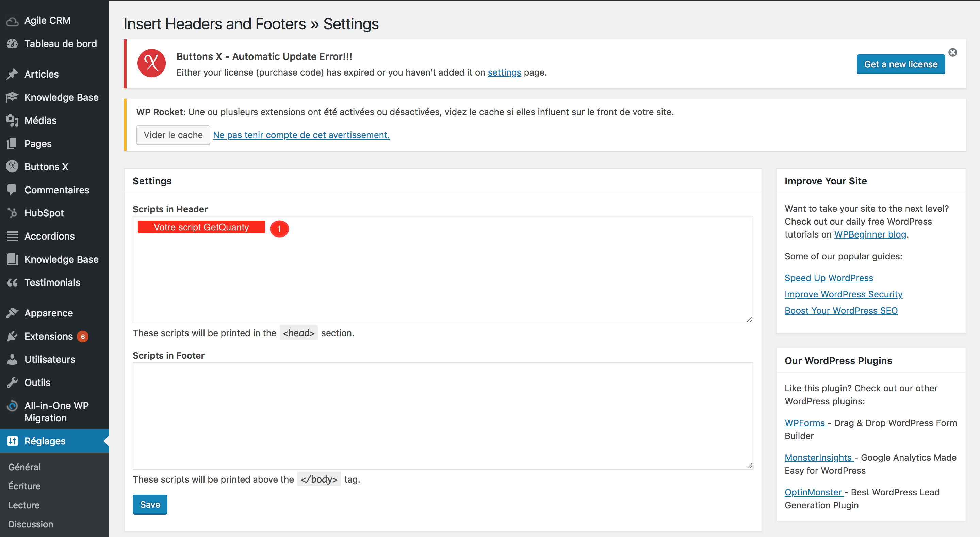Open the Tableau de bord menu item
This screenshot has width=980, height=537.
pyautogui.click(x=61, y=43)
